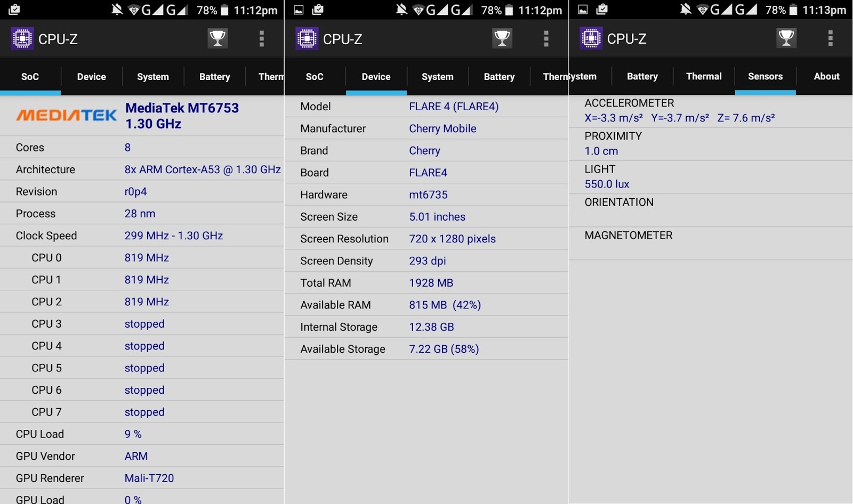The image size is (853, 504).
Task: Select the active Device tab in middle screen
Action: coord(376,77)
